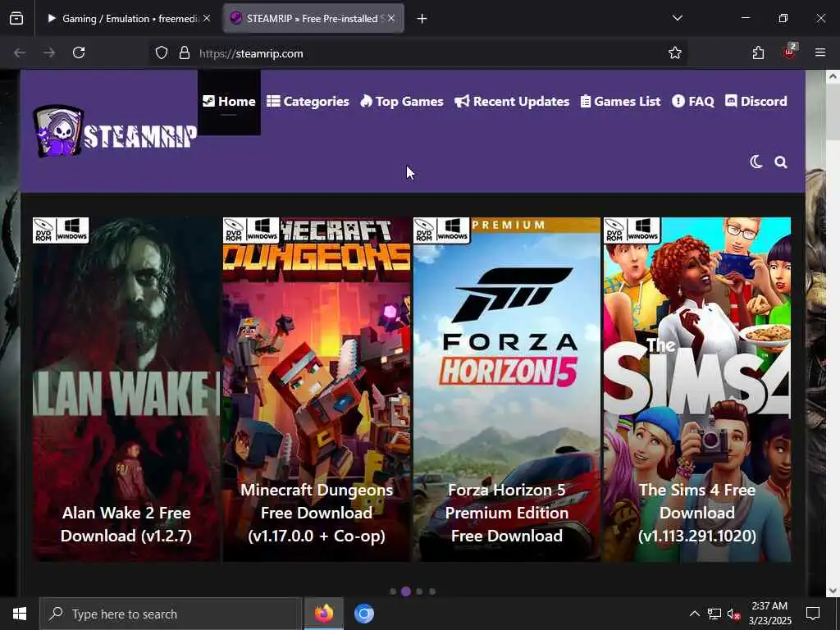
Task: Close the STEAMRIP tab
Action: pyautogui.click(x=391, y=18)
